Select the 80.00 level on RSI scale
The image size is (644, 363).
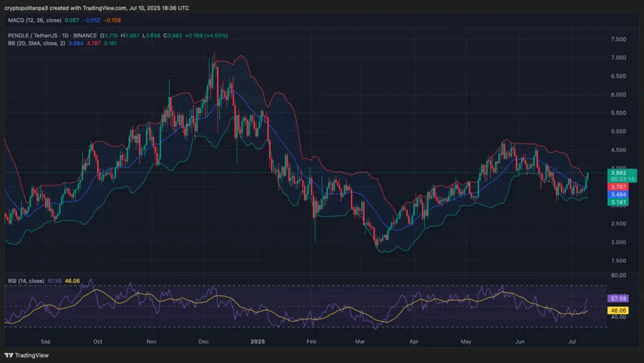click(x=619, y=275)
